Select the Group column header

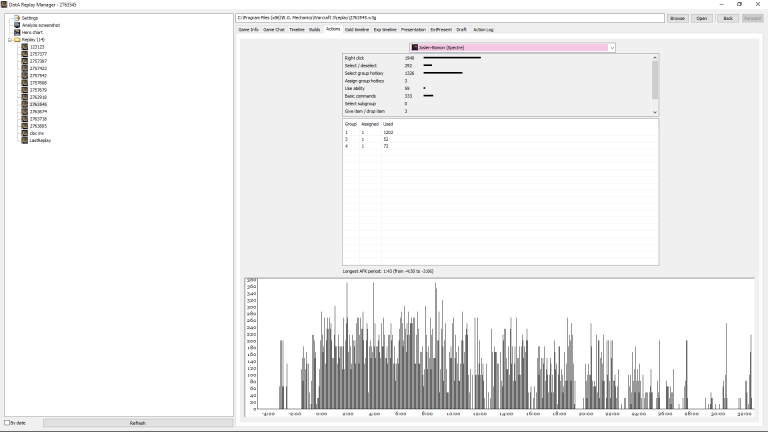coord(351,124)
